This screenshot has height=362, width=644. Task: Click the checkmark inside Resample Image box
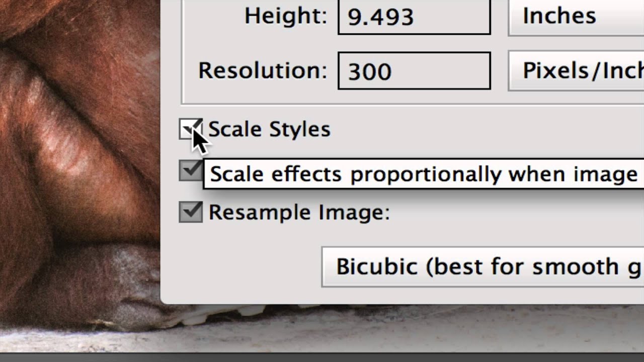(x=191, y=212)
